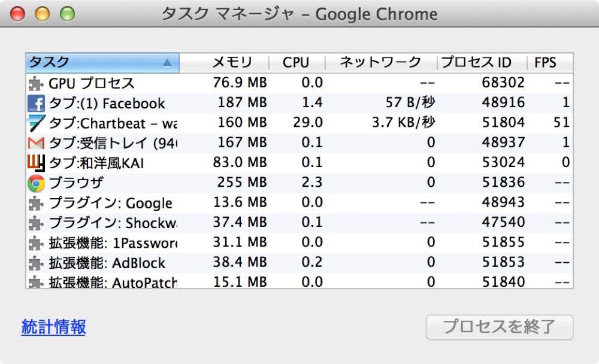Image resolution: width=599 pixels, height=364 pixels.
Task: Sort the table by CPU column
Action: pos(296,62)
